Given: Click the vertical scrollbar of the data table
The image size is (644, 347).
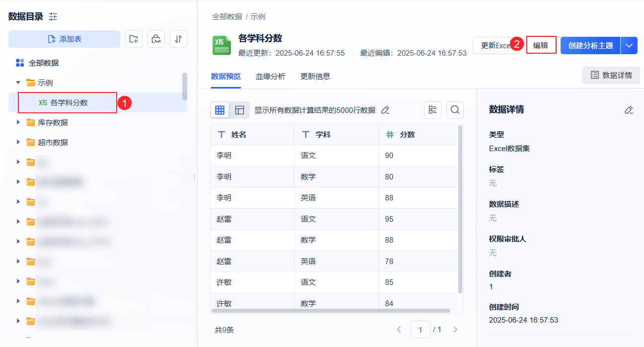Looking at the screenshot, I should 460,209.
